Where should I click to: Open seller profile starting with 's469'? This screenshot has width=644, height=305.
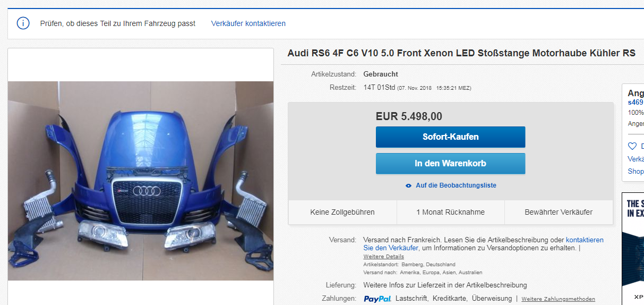(x=636, y=102)
